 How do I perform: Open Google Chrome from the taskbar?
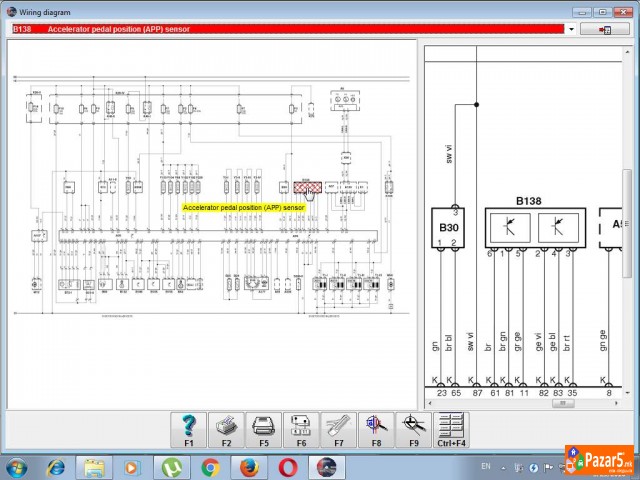(x=210, y=467)
